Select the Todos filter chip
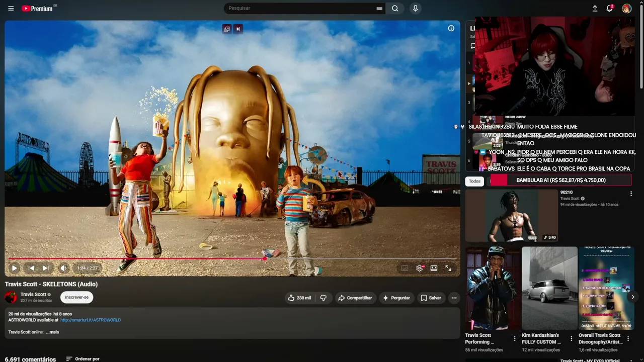 [474, 181]
